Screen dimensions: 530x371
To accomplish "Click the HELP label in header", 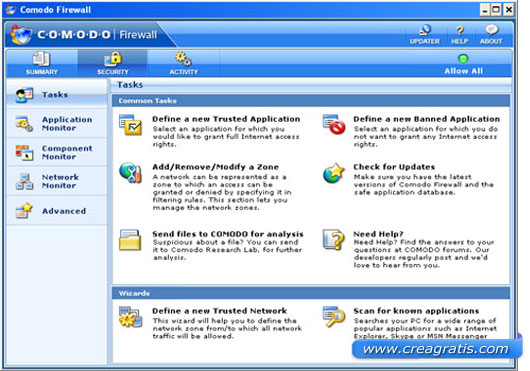I will click(460, 41).
